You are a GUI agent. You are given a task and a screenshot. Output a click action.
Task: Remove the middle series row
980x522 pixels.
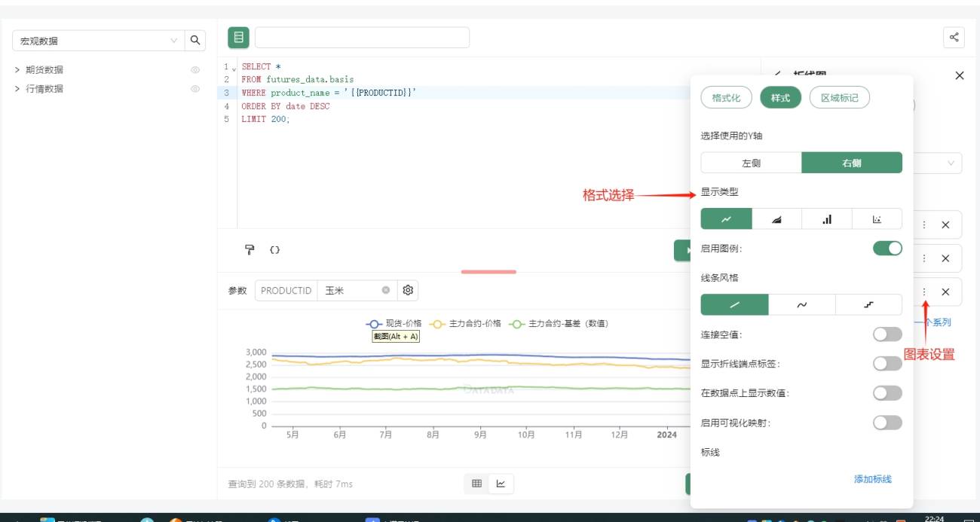pos(945,258)
